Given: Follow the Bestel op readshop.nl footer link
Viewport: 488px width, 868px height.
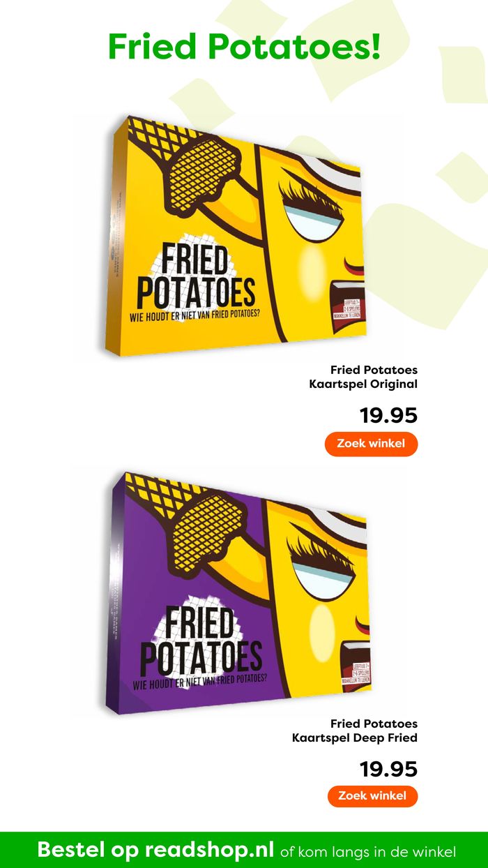Looking at the screenshot, I should point(155,850).
